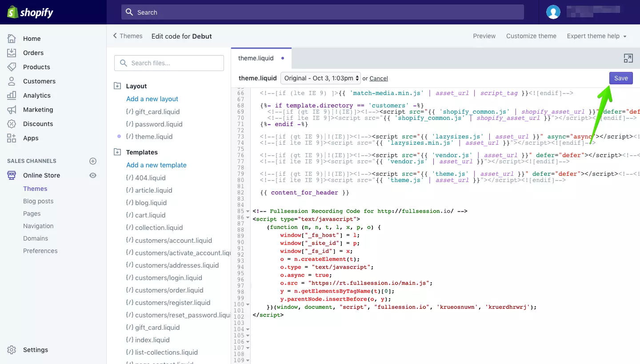Open customers/order.liquid template
The height and width of the screenshot is (364, 640).
click(x=169, y=290)
